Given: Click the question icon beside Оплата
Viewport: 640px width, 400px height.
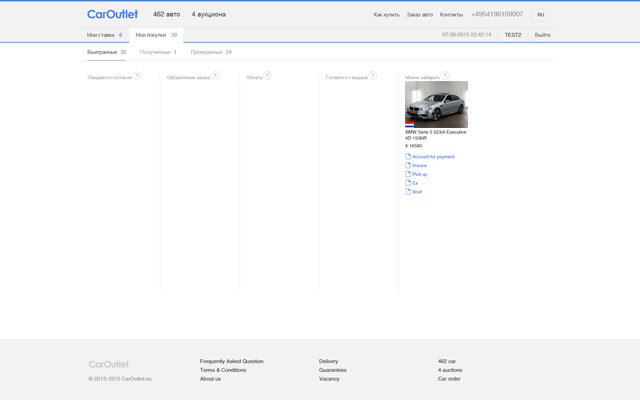Looking at the screenshot, I should coord(267,75).
